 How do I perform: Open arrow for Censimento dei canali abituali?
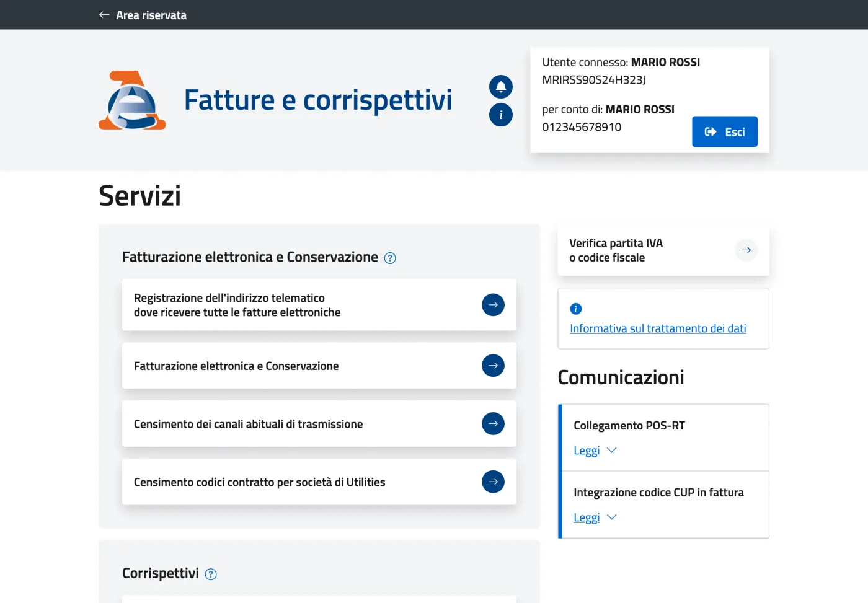click(x=493, y=423)
